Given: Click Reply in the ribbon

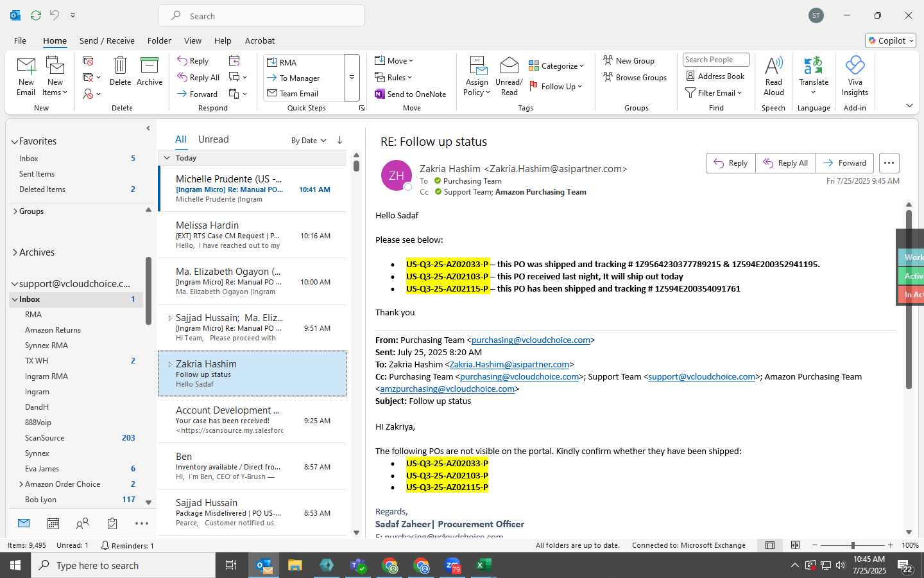Looking at the screenshot, I should [193, 61].
